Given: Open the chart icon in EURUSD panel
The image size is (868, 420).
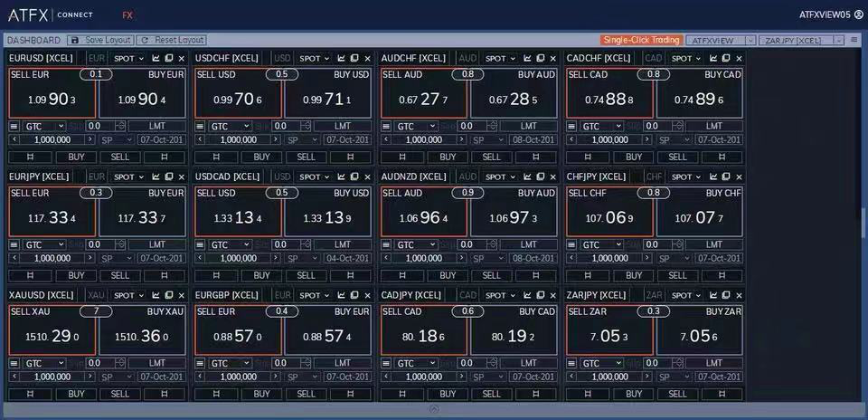Looking at the screenshot, I should 156,58.
